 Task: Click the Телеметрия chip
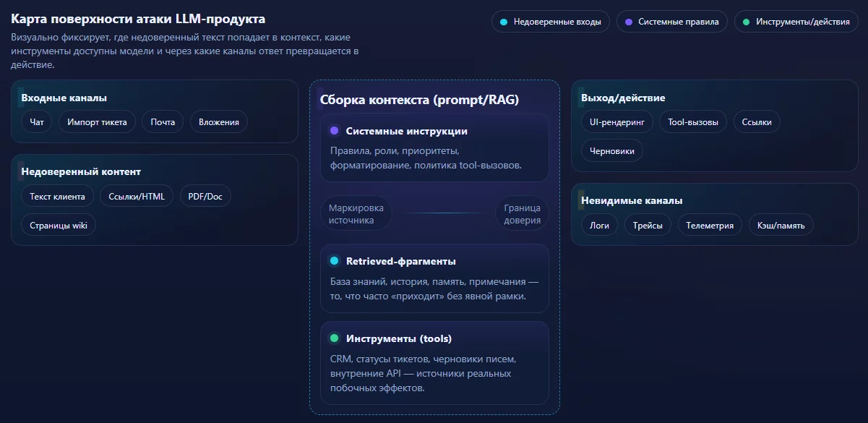click(710, 225)
